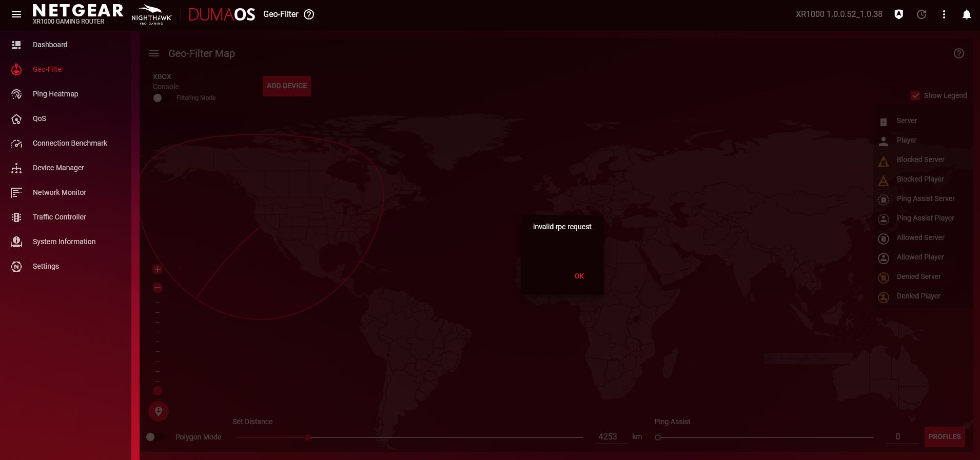Click the refresh icon in top bar

922,14
